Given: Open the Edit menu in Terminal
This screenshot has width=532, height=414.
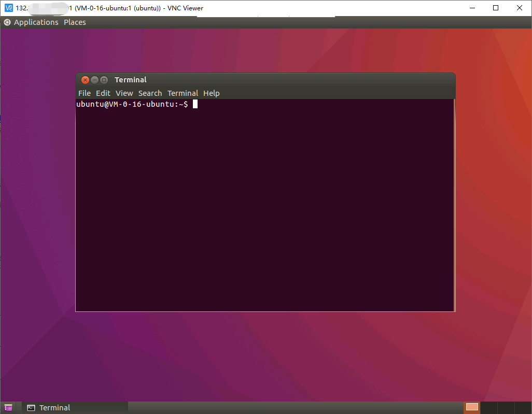Looking at the screenshot, I should coord(103,93).
